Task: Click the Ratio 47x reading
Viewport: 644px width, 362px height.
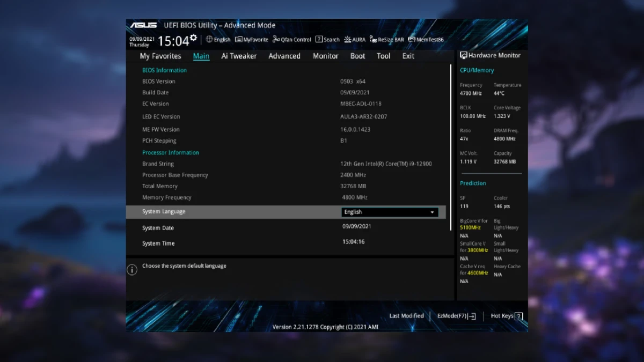Action: pyautogui.click(x=465, y=139)
